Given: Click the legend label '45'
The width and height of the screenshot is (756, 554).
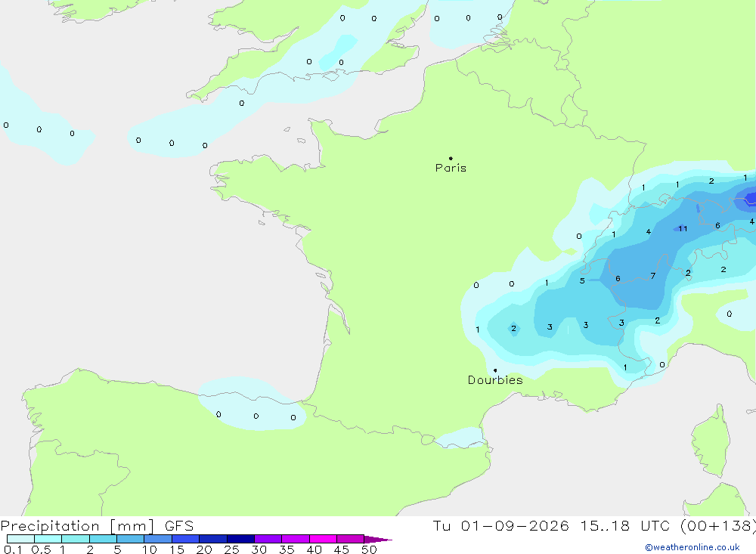Looking at the screenshot, I should [342, 549].
